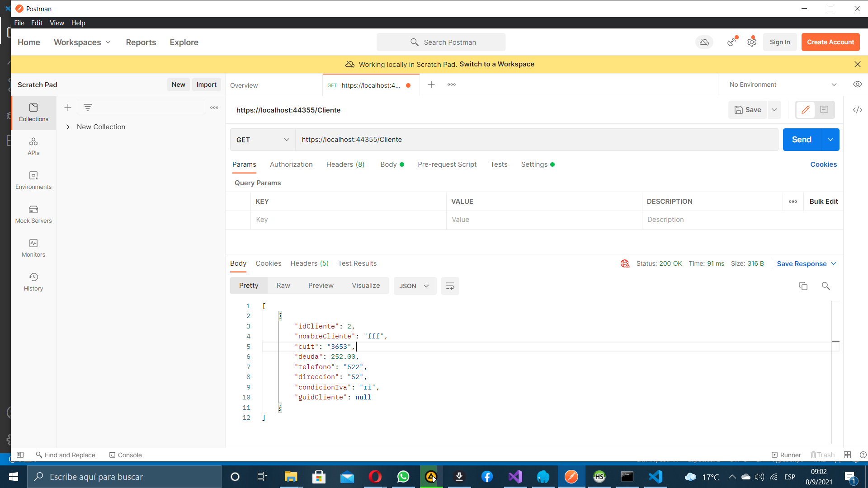Click the GET method dropdown
Screen dimensions: 868x488
click(262, 140)
